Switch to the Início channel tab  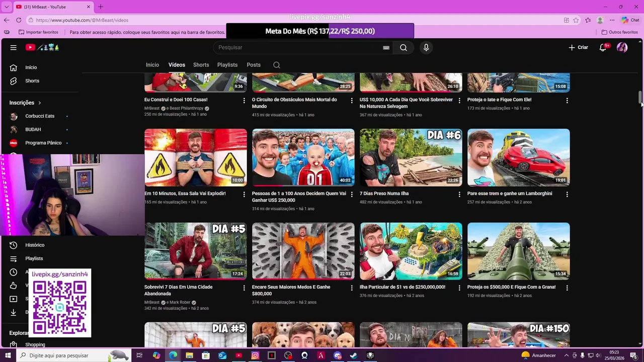[x=152, y=65]
